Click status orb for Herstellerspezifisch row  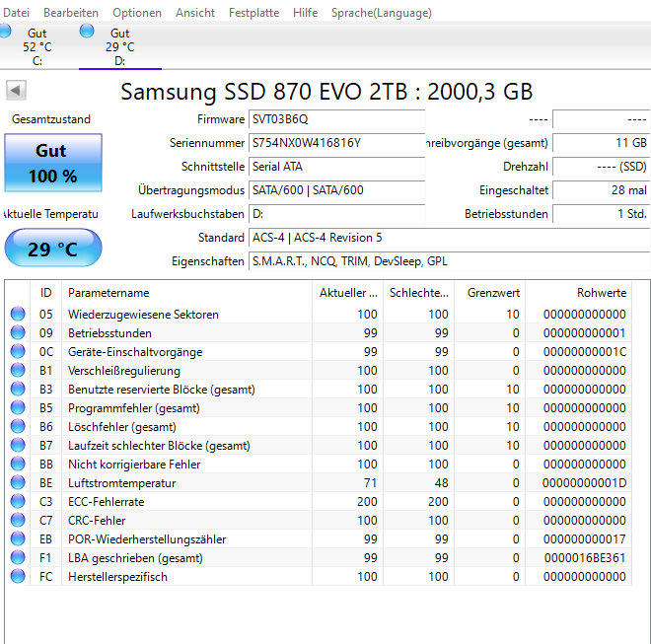click(x=18, y=576)
